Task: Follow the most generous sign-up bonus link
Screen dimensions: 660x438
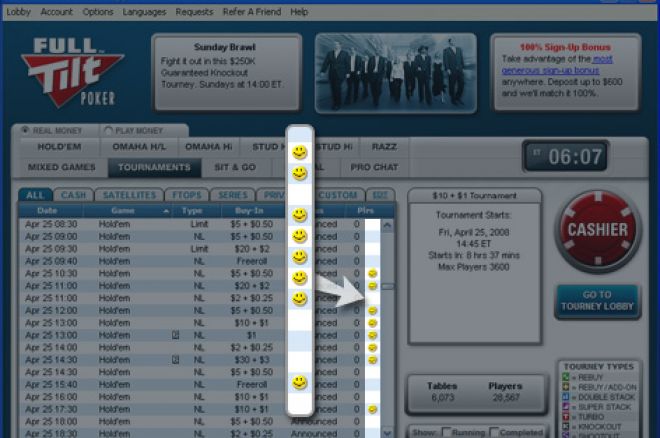Action: pyautogui.click(x=557, y=65)
